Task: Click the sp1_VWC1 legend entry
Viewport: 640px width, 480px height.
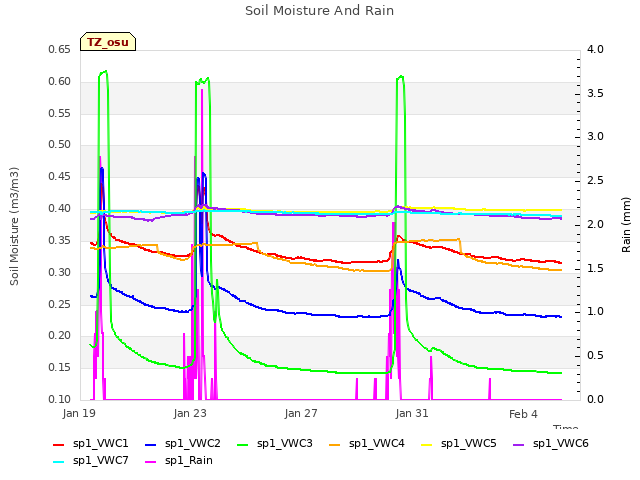Action: coord(91,444)
